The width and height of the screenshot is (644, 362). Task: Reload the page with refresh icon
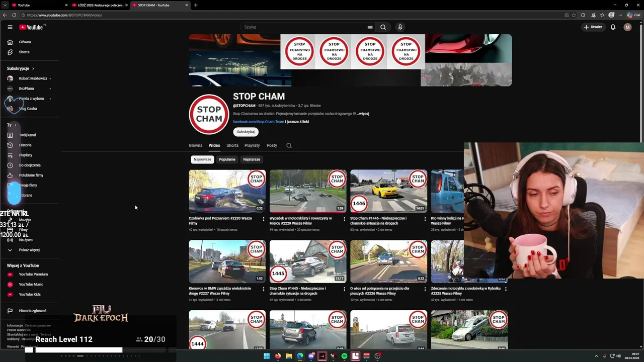click(x=14, y=15)
